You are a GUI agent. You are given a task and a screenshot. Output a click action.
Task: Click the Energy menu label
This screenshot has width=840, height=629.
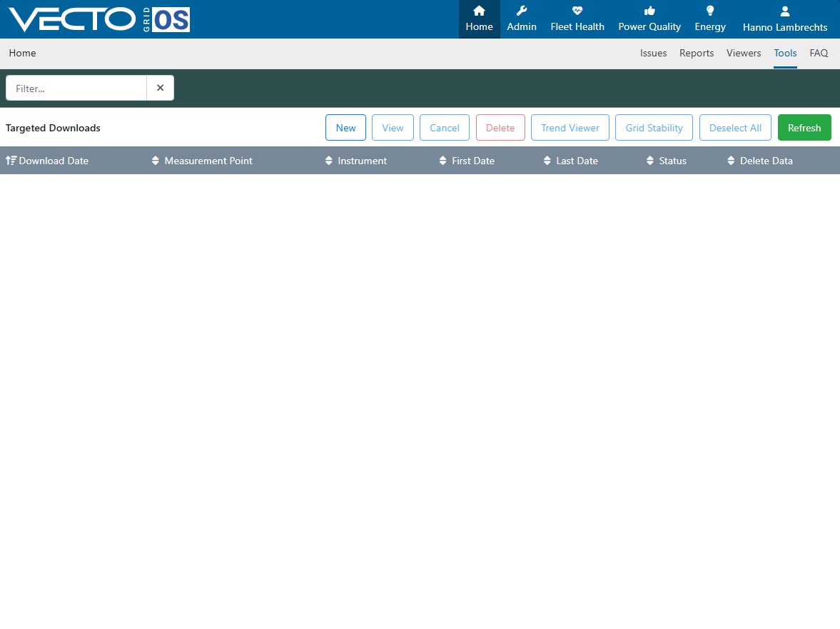710,27
